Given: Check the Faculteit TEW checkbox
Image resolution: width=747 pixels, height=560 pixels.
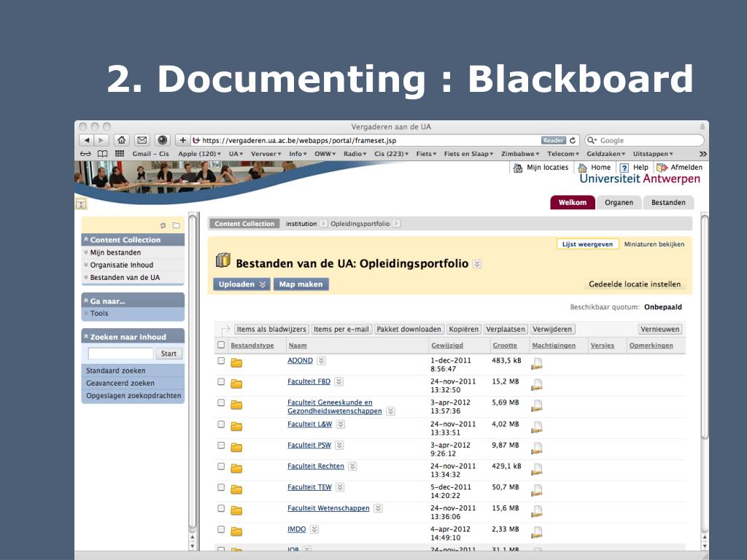Looking at the screenshot, I should (x=221, y=487).
